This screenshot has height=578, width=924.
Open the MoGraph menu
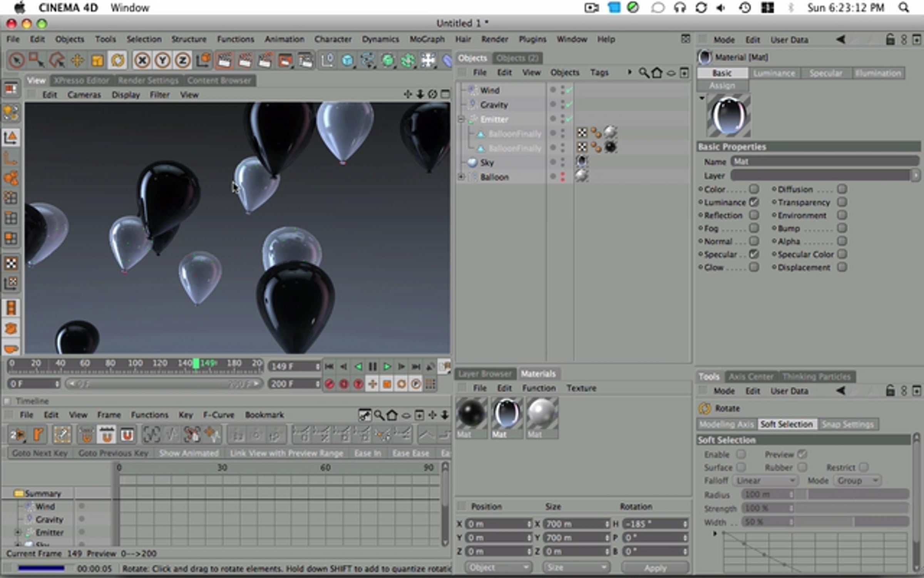[427, 39]
